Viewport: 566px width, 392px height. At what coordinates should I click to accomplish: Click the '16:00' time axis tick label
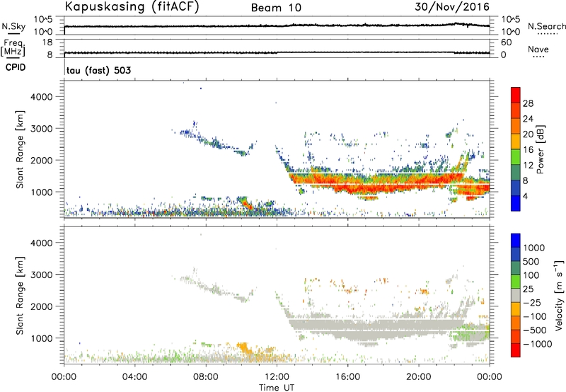[347, 377]
